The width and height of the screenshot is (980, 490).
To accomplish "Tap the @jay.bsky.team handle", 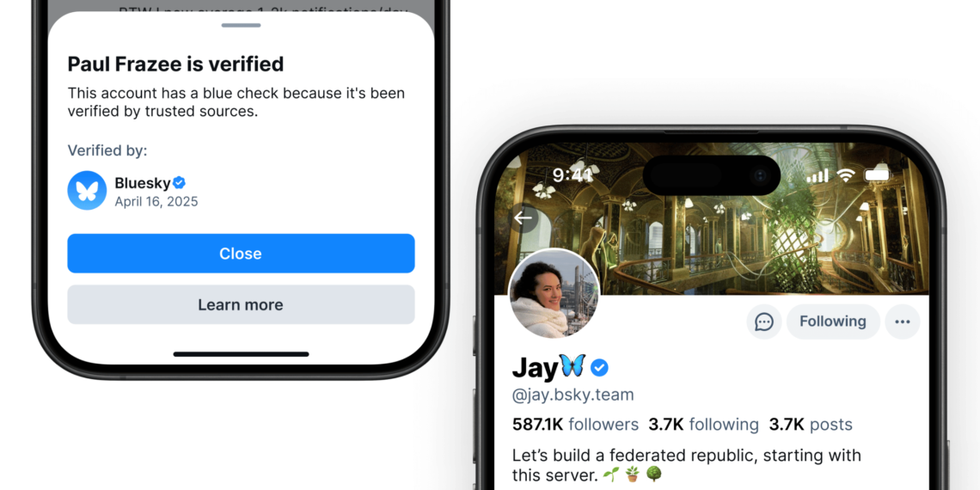I will coord(573,395).
